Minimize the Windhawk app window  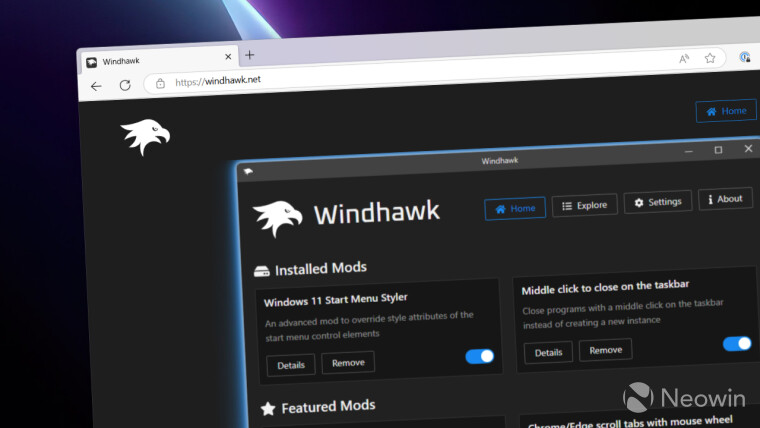click(688, 152)
